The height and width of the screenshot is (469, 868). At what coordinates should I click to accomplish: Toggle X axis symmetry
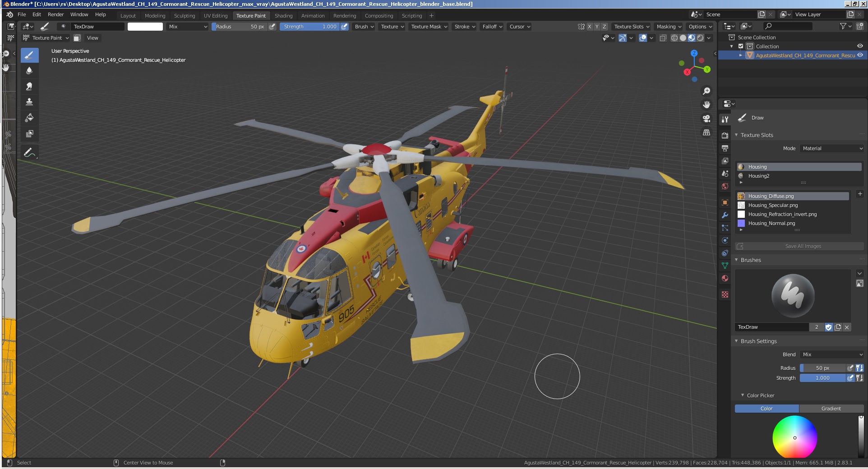coord(589,27)
